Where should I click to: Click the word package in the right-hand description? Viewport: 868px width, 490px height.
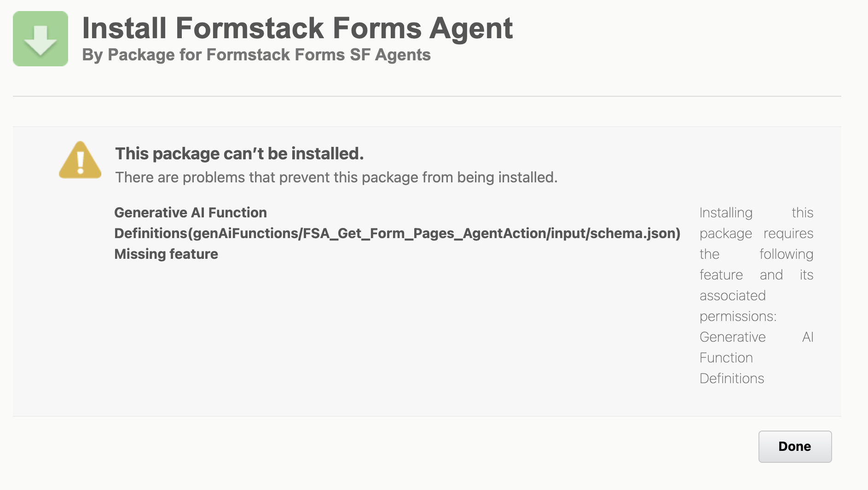[725, 233]
